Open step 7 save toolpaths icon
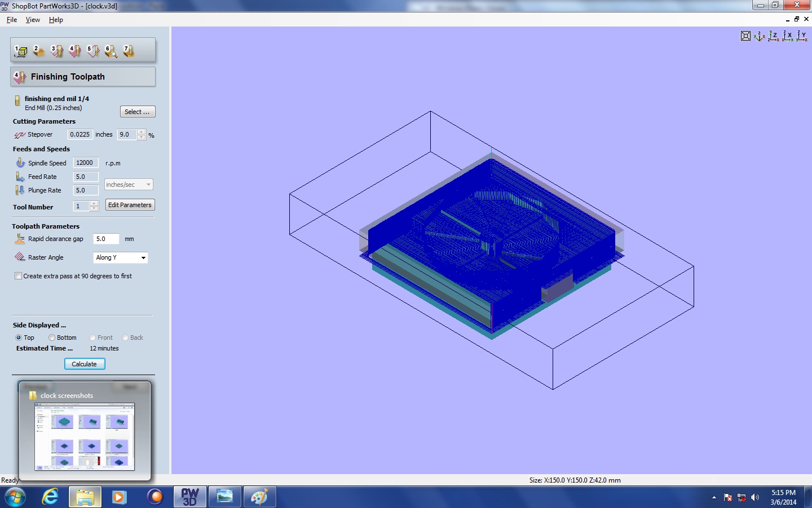812x508 pixels. coord(129,51)
